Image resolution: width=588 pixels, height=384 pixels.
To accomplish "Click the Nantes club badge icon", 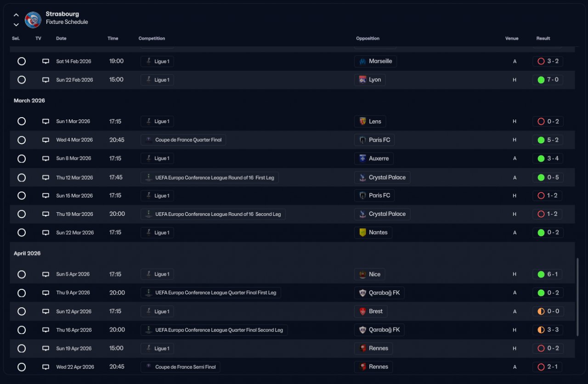I will click(x=362, y=232).
